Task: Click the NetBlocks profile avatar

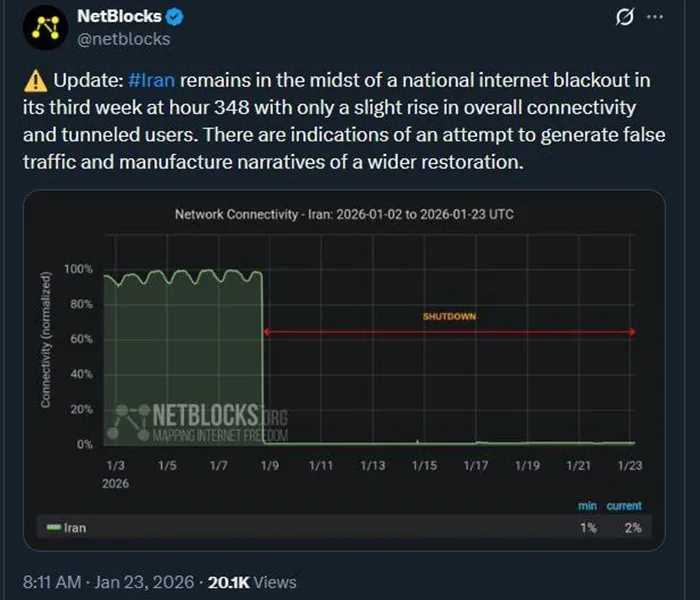Action: point(42,28)
